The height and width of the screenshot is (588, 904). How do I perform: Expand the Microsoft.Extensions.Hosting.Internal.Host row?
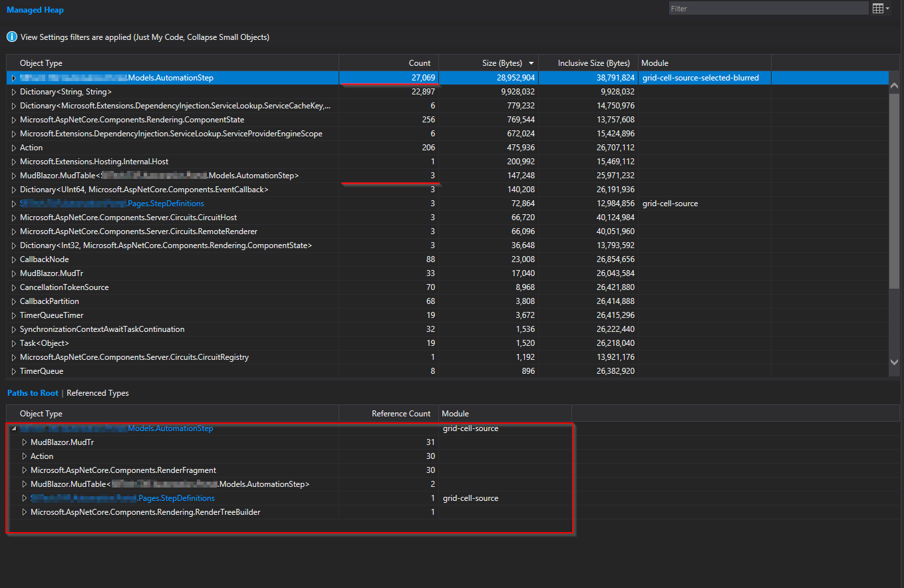pos(13,162)
